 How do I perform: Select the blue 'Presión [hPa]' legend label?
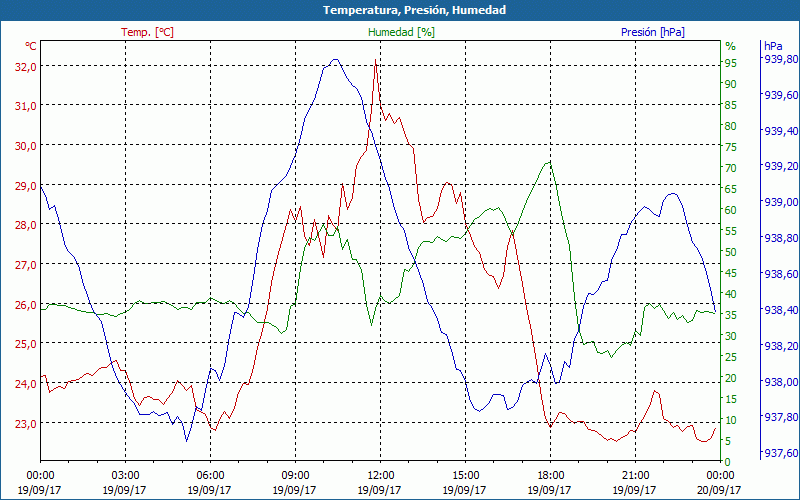[653, 32]
